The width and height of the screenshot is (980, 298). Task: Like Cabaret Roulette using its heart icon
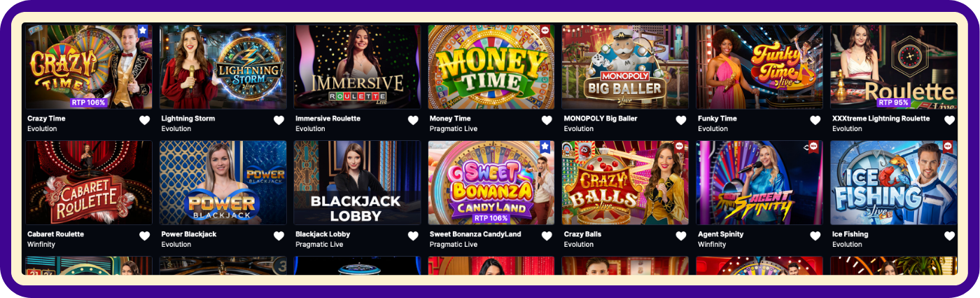click(x=145, y=236)
